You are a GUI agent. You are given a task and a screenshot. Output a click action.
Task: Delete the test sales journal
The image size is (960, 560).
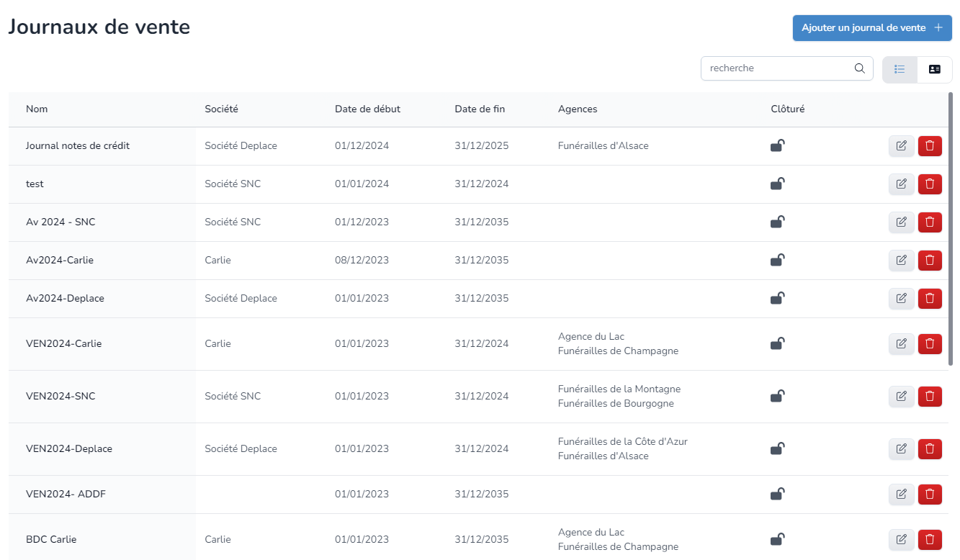pos(930,184)
